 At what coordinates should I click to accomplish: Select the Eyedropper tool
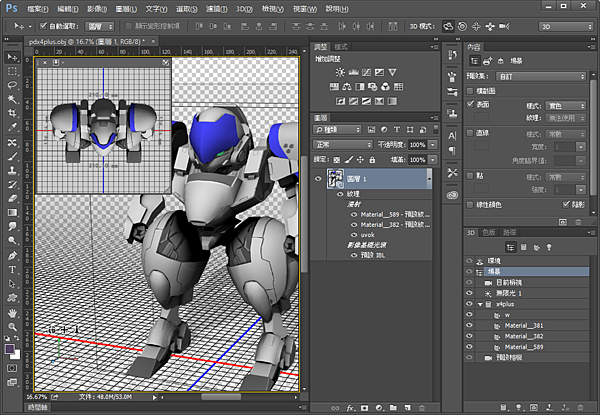(12, 128)
